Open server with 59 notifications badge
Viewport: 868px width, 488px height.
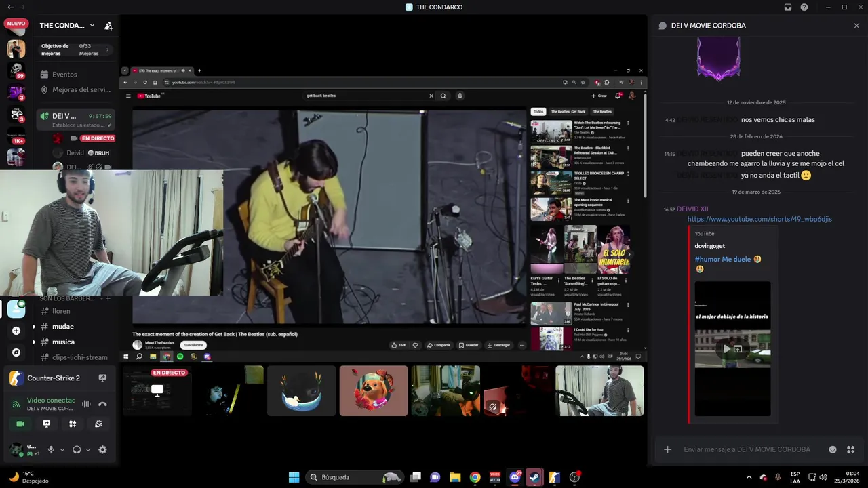(x=16, y=70)
